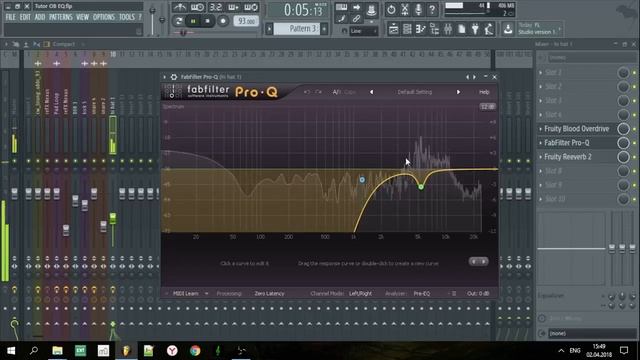Open the FabFilter Pro-Q title bar arrow menu
640x360 pixels.
164,77
